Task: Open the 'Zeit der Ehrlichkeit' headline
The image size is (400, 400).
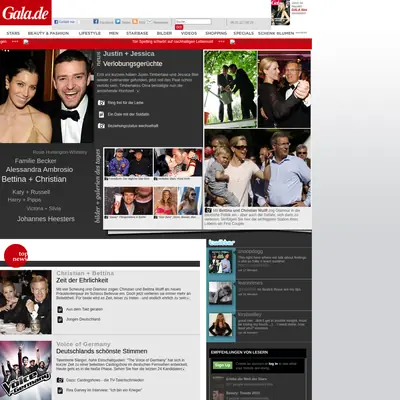Action: (x=82, y=280)
